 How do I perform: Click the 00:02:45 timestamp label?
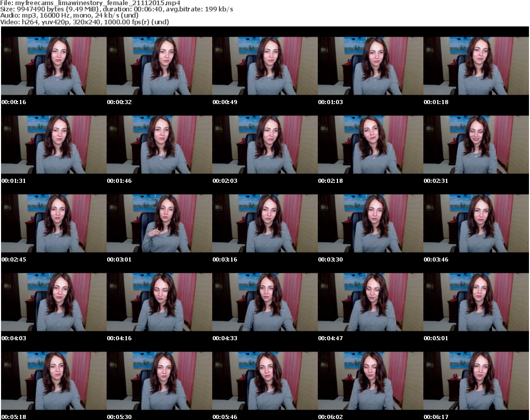[14, 259]
